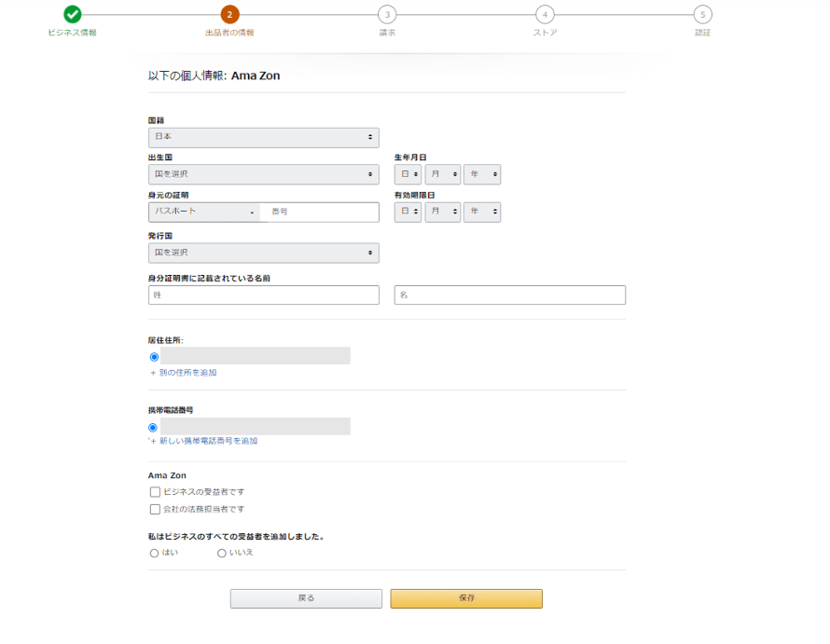Image resolution: width=830 pixels, height=644 pixels.
Task: Open the 国籍 nationality dropdown
Action: tap(263, 137)
